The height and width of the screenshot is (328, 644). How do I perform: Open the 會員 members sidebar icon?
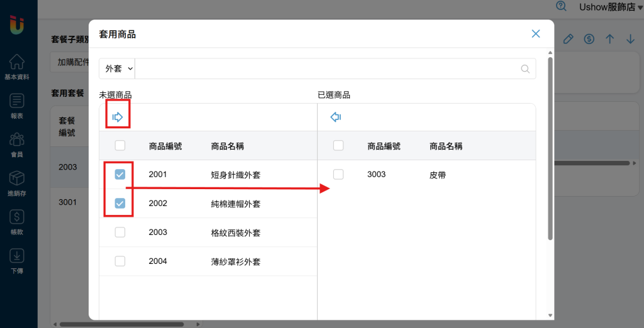(x=17, y=145)
